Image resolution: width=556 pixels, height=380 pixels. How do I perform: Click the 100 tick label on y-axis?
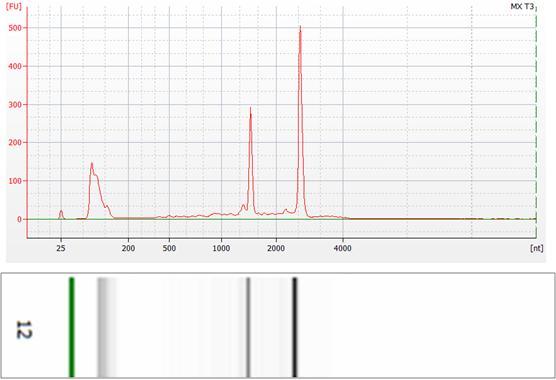15,181
